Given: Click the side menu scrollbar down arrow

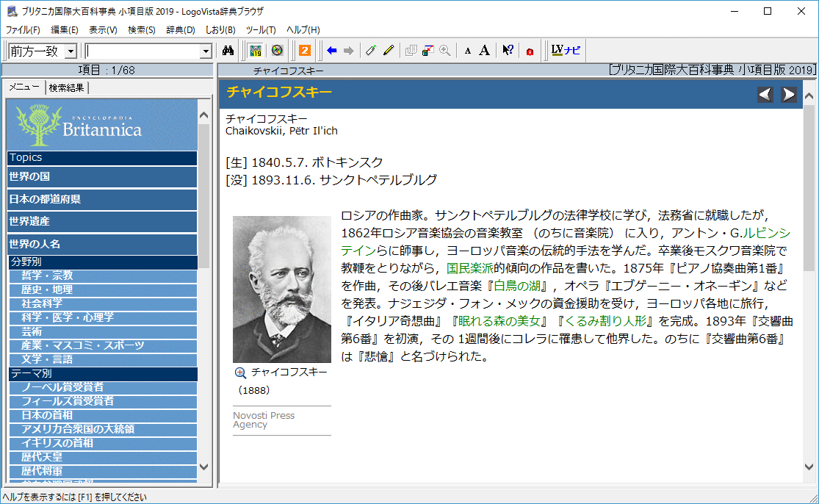Looking at the screenshot, I should click(x=203, y=467).
